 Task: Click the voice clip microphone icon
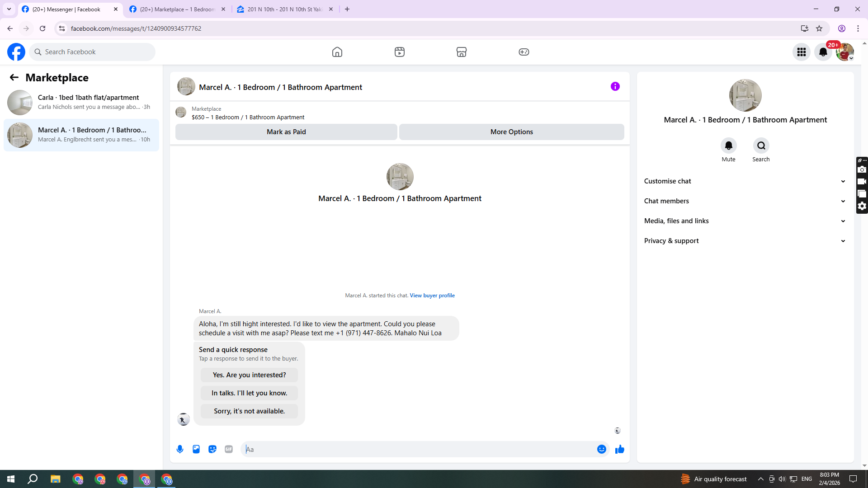click(x=180, y=449)
